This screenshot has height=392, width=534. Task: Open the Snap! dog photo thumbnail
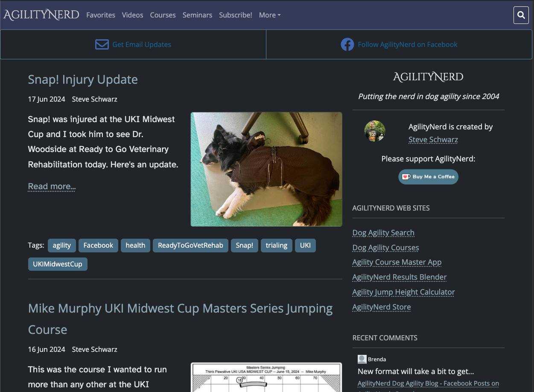point(266,169)
